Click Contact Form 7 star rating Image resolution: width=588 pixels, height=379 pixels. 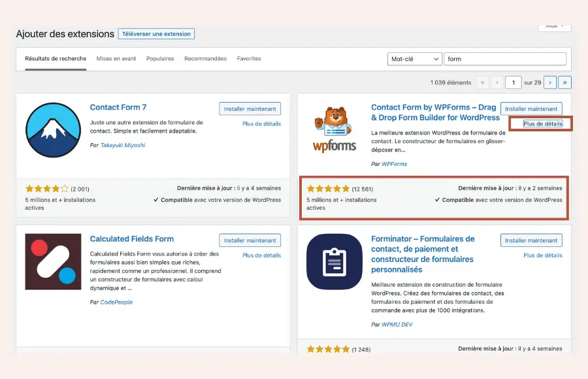(47, 189)
